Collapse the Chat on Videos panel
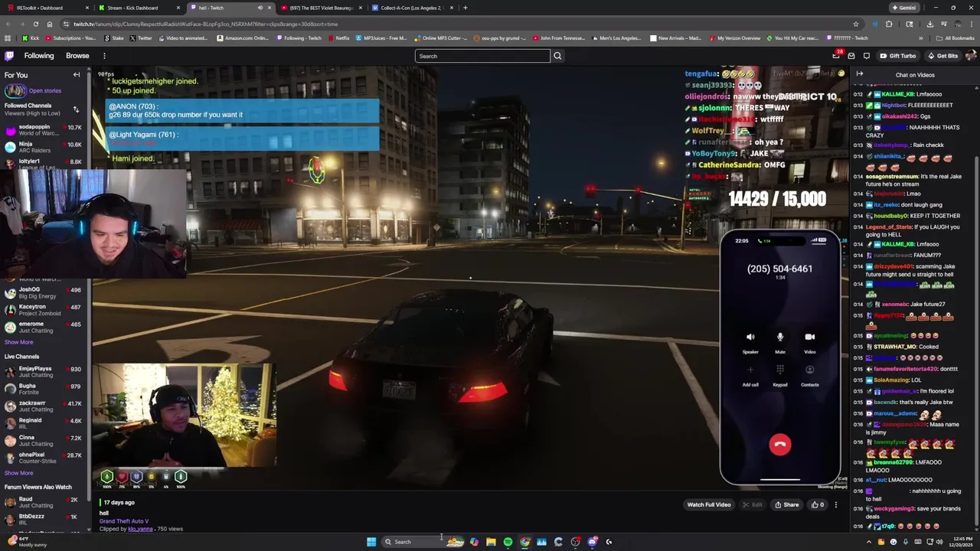The height and width of the screenshot is (551, 980). pos(860,74)
